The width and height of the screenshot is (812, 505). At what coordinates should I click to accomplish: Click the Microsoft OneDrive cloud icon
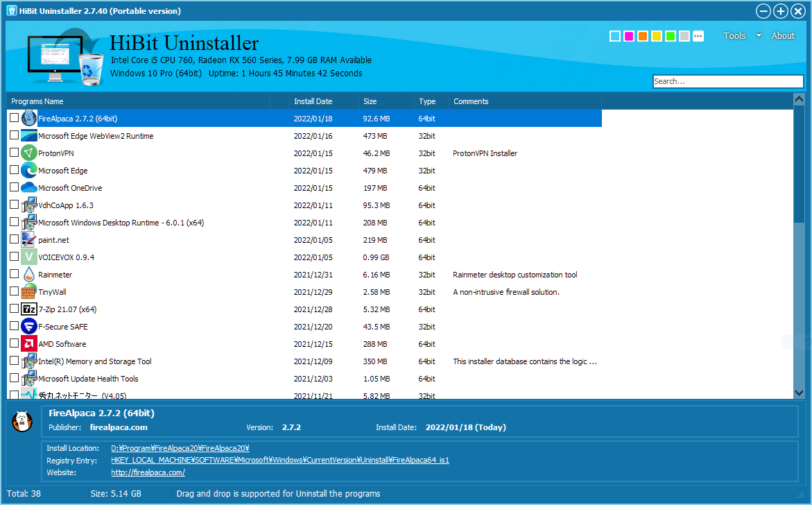point(29,187)
